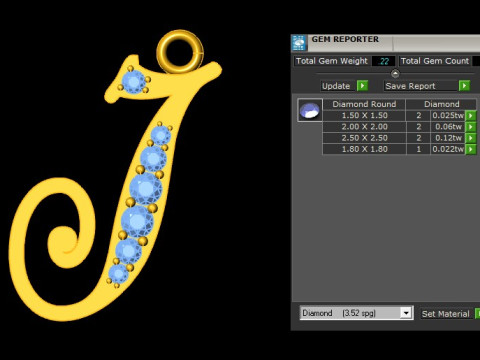This screenshot has width=480, height=360.
Task: Click the Gem Reporter panel icon
Action: [x=299, y=43]
